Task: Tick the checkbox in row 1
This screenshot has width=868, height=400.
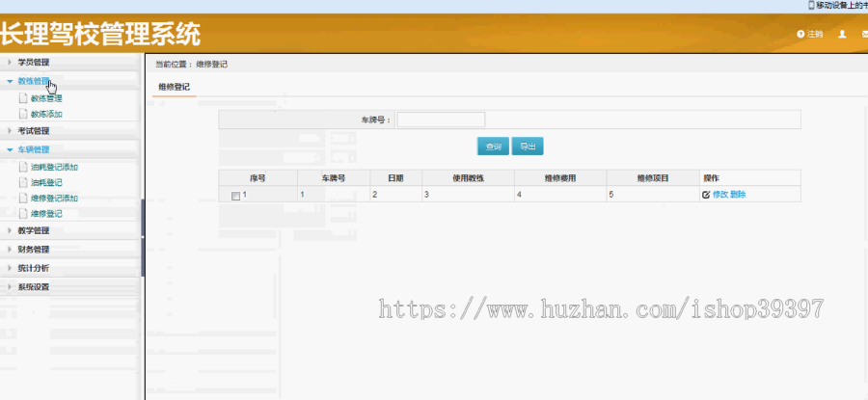Action: pos(236,196)
